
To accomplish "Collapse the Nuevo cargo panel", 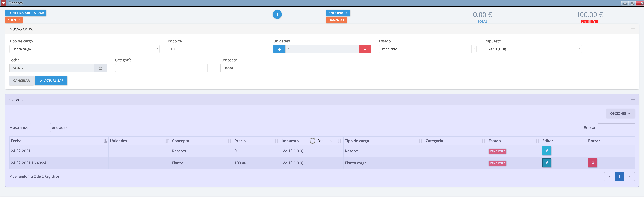I will pyautogui.click(x=633, y=29).
